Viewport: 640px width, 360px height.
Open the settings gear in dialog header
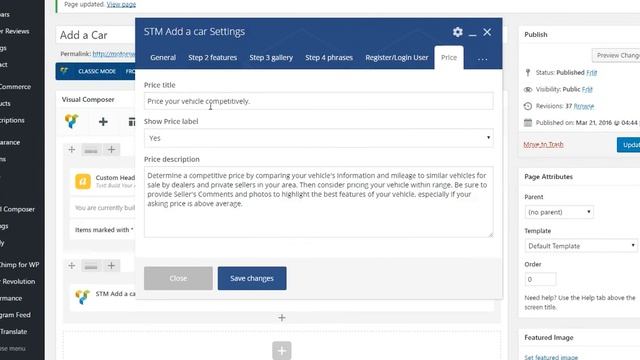pos(458,32)
